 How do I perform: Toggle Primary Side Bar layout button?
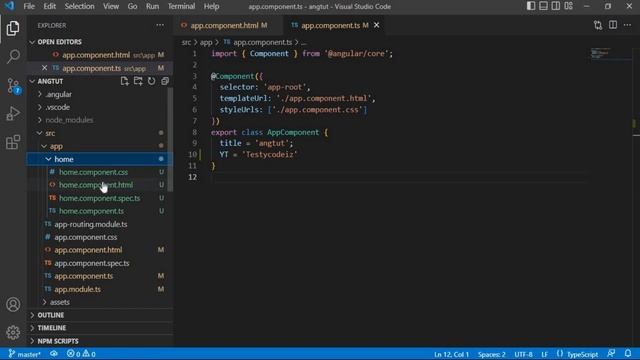click(x=531, y=6)
